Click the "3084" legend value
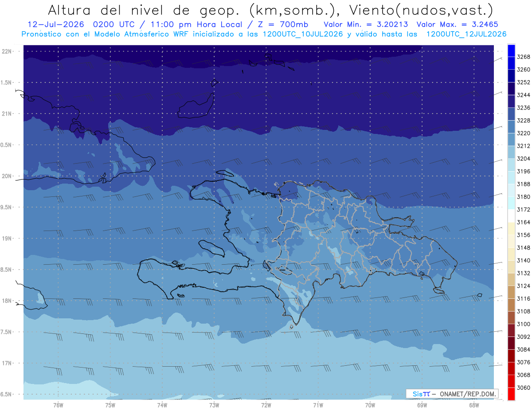Screen dimensions: 532x411 [524, 349]
